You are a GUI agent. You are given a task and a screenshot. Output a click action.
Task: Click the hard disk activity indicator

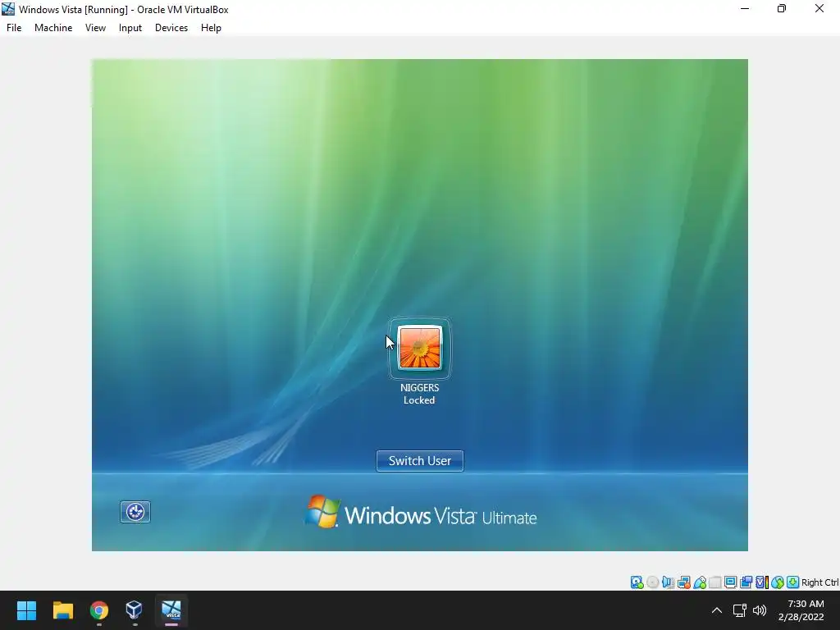pyautogui.click(x=637, y=582)
